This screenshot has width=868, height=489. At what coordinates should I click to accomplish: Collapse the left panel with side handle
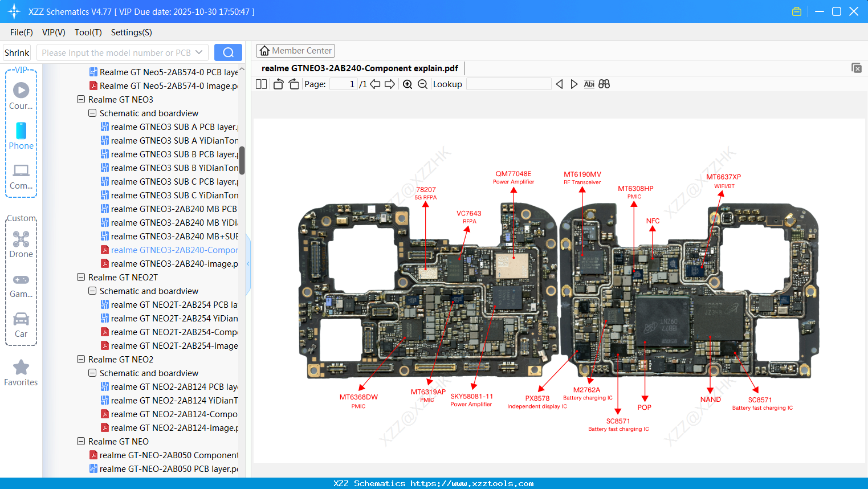point(248,264)
